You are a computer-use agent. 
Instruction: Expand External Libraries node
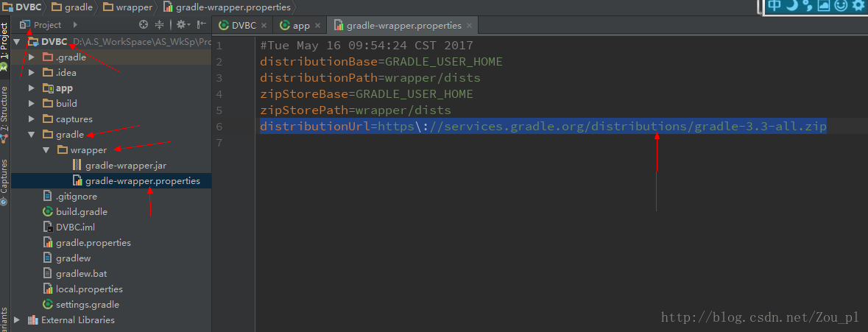pyautogui.click(x=17, y=319)
